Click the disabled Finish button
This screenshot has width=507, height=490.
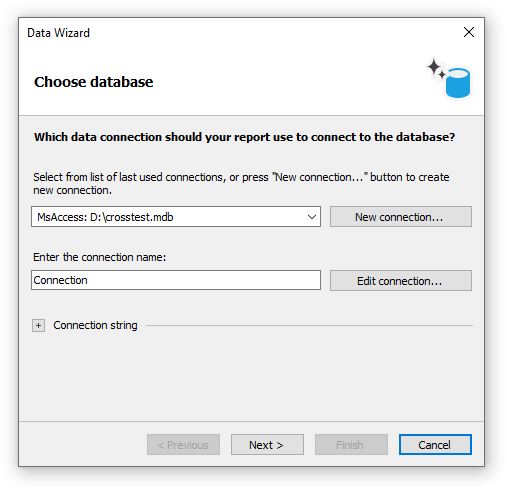[x=351, y=444]
